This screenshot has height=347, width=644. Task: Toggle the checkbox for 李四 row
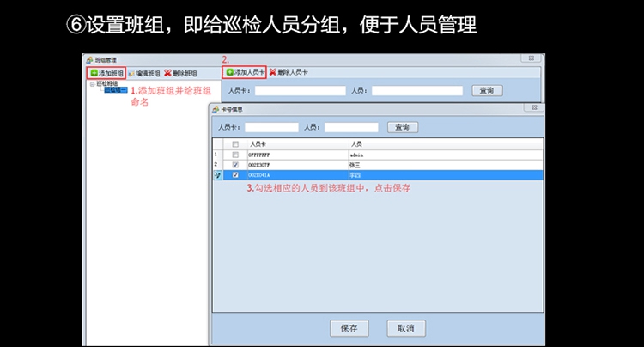(235, 175)
